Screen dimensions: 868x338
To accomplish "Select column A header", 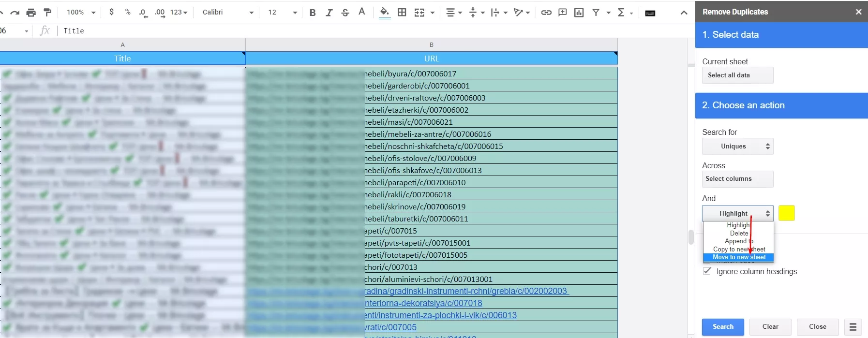I will [x=122, y=44].
